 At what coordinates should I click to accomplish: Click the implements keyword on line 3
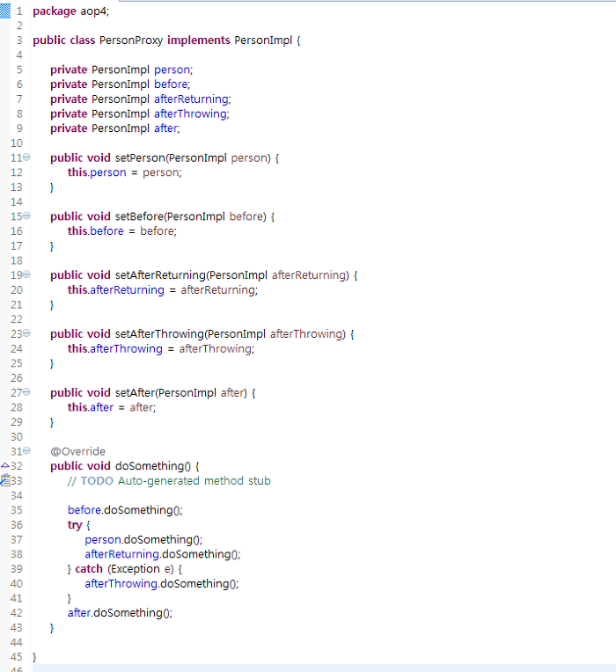tap(199, 40)
